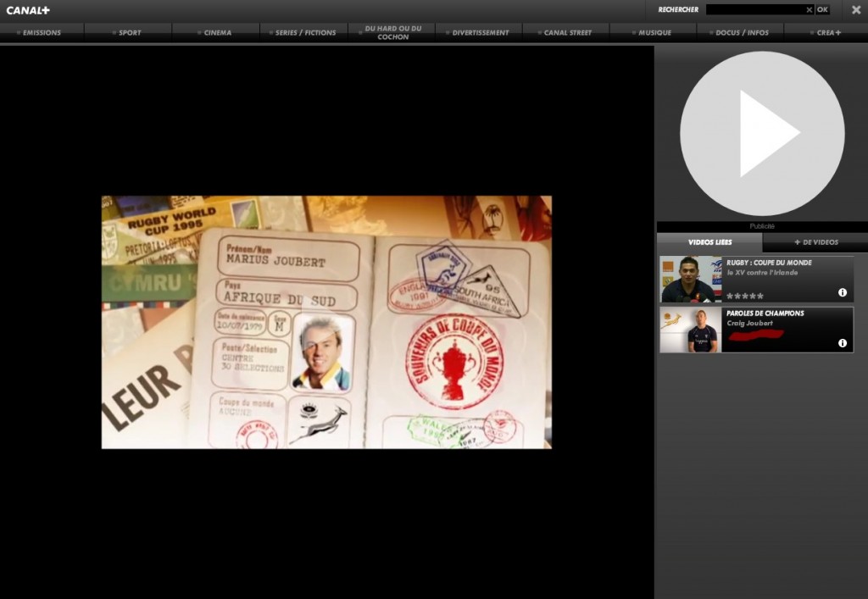This screenshot has height=599, width=868.
Task: Close the video player overlay
Action: pos(856,10)
